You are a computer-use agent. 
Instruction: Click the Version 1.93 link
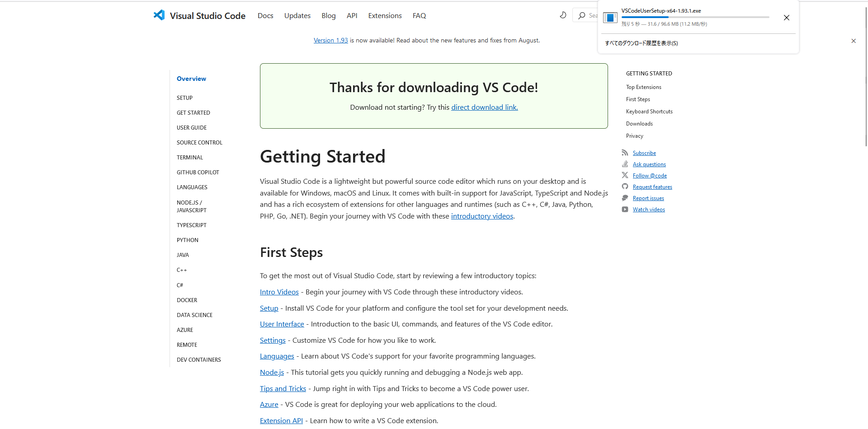tap(331, 40)
